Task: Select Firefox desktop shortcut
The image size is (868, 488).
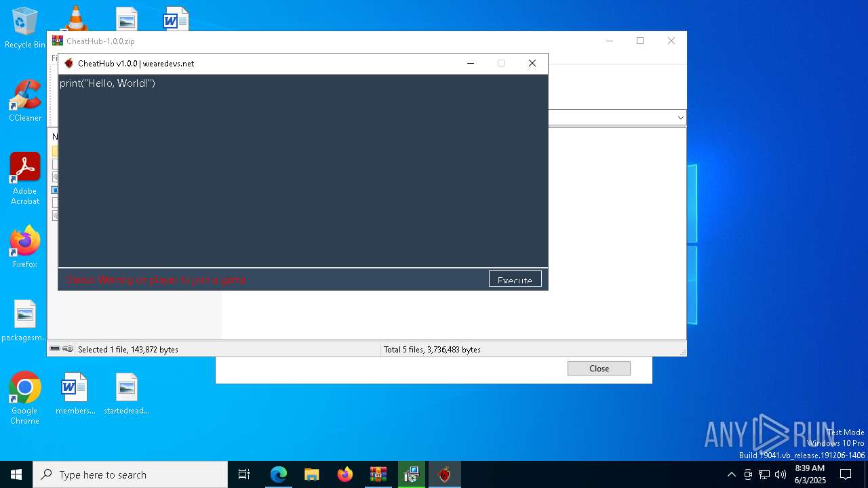Action: click(25, 247)
